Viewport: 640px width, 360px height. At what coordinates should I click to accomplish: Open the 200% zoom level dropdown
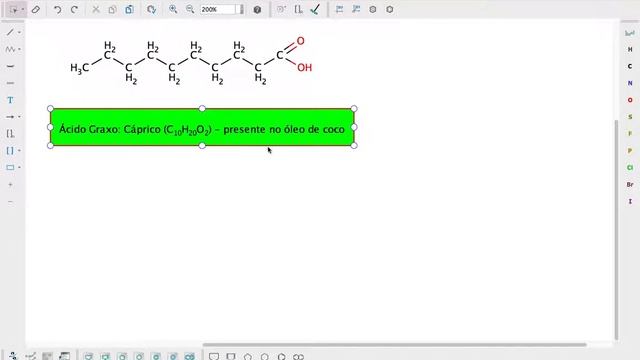[241, 9]
